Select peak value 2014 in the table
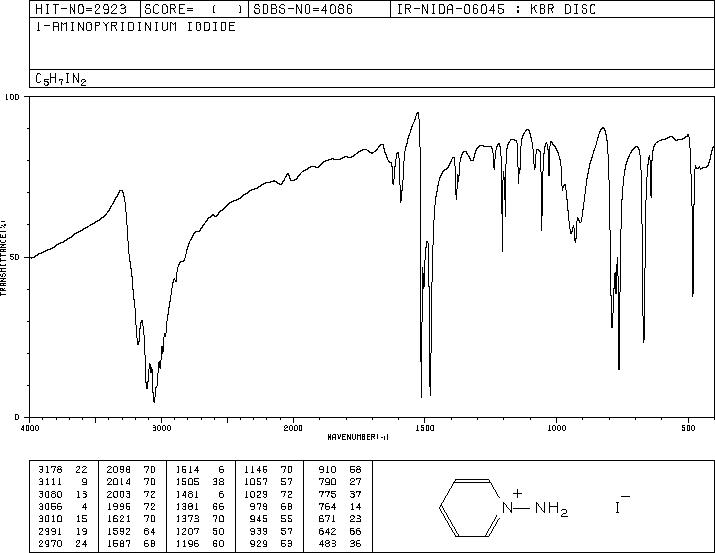 [x=119, y=482]
